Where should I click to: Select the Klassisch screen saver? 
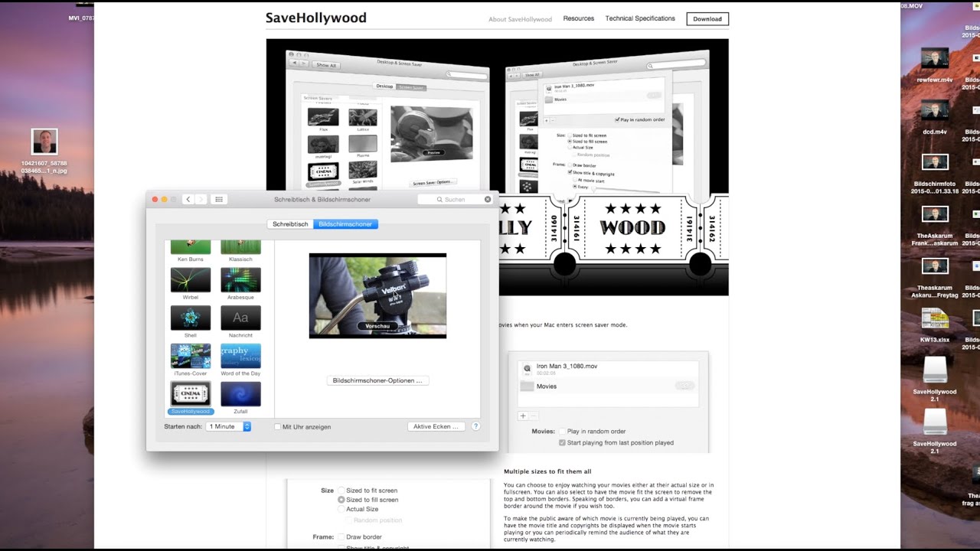pyautogui.click(x=240, y=250)
